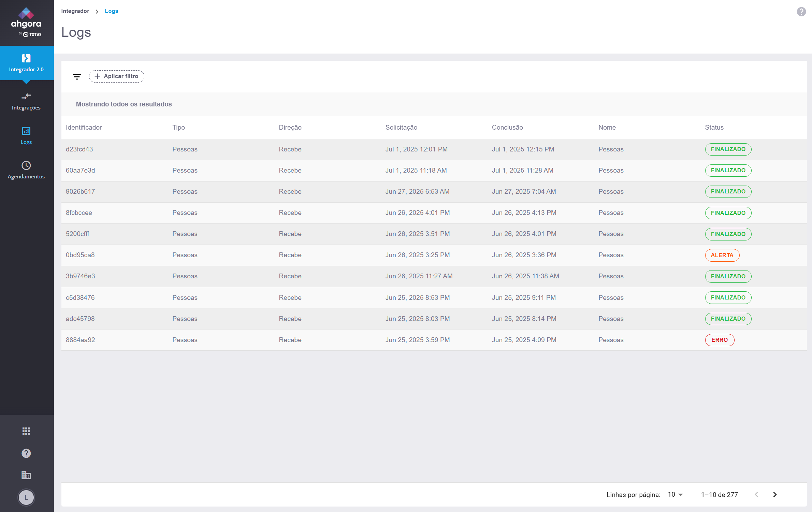Click the user avatar labeled L
The image size is (812, 512).
(26, 497)
